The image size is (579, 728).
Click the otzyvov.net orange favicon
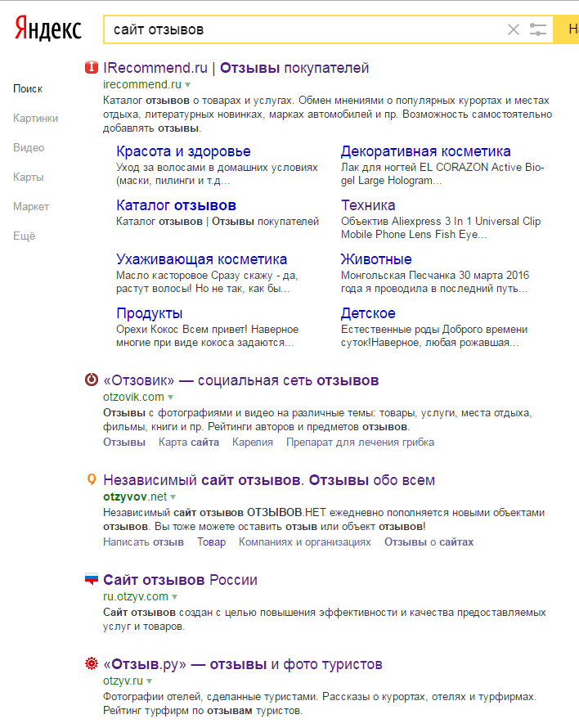click(92, 479)
